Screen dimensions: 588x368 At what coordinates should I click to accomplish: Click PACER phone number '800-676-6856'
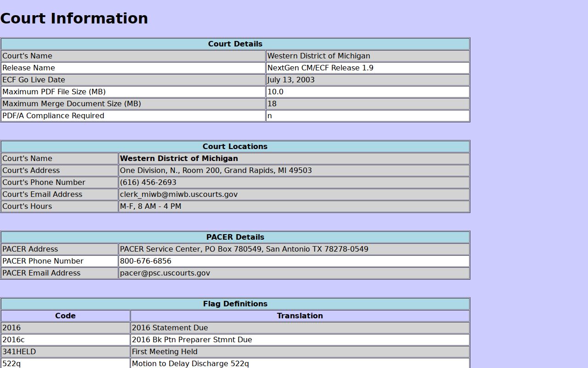[x=146, y=261]
